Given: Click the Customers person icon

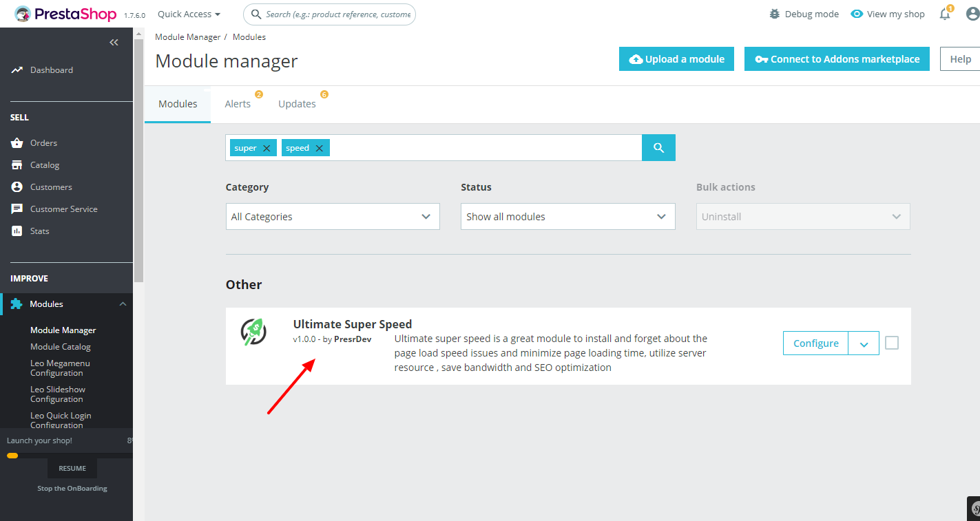Looking at the screenshot, I should coord(17,187).
